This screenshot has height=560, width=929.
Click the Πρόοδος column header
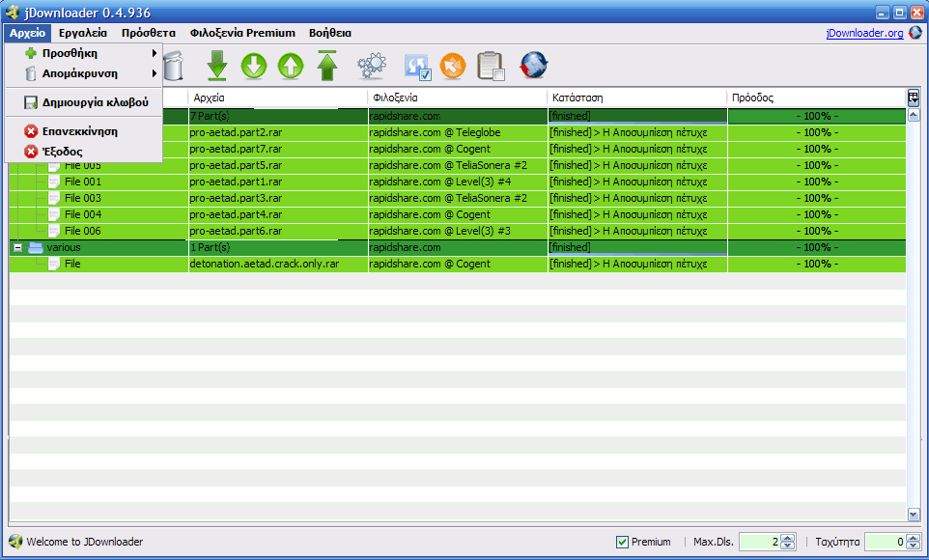[x=816, y=98]
